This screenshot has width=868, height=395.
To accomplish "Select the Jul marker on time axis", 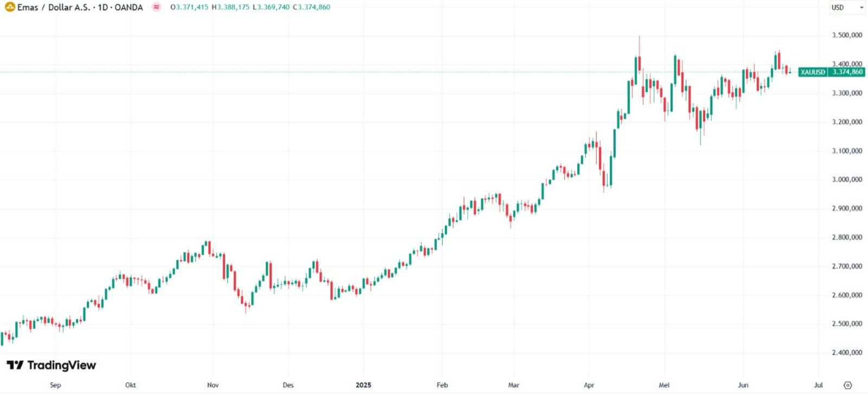I will click(819, 385).
